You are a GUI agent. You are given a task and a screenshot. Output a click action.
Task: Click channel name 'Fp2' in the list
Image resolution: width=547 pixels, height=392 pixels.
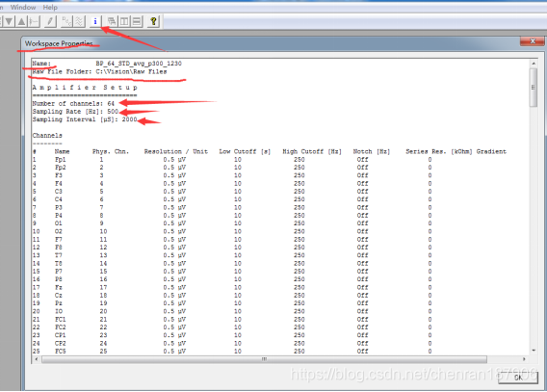click(60, 168)
